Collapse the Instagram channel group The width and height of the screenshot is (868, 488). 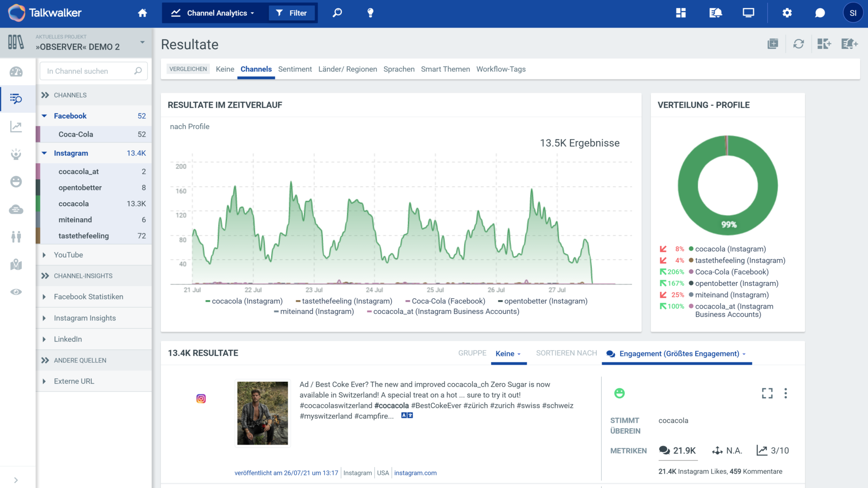click(x=44, y=153)
